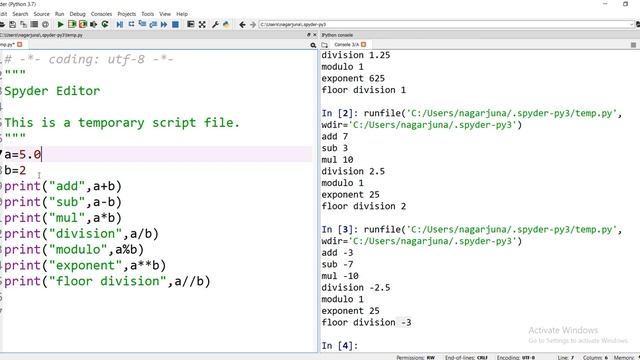Go back with left arrow icon

pyautogui.click(x=242, y=24)
